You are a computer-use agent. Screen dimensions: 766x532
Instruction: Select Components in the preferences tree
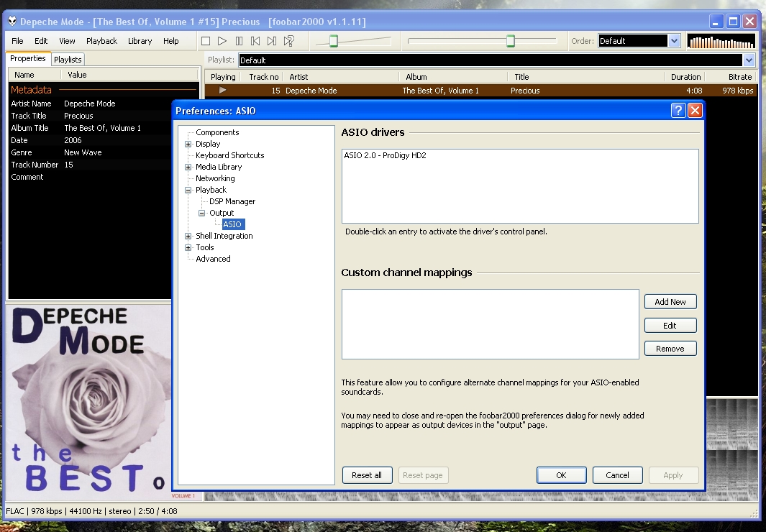[x=217, y=132]
